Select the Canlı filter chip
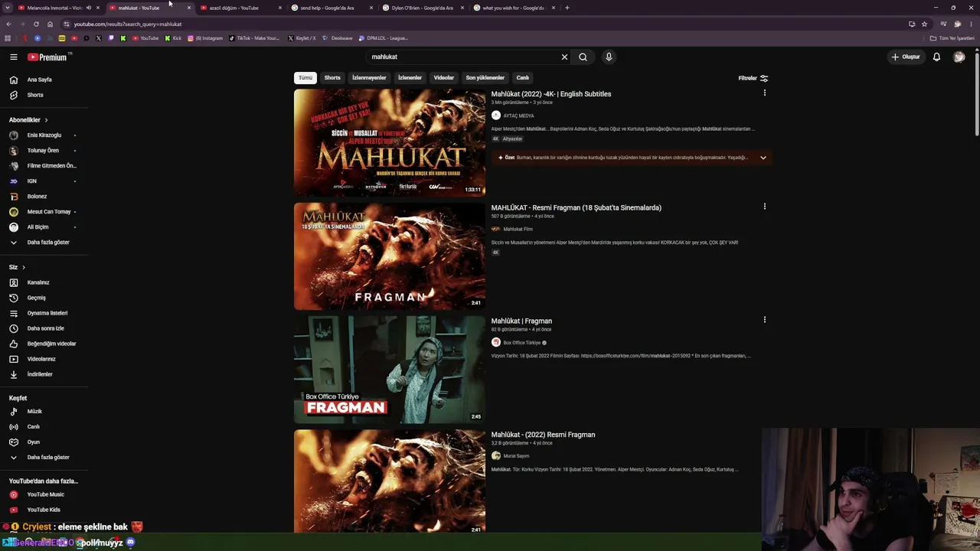980x551 pixels. 523,78
